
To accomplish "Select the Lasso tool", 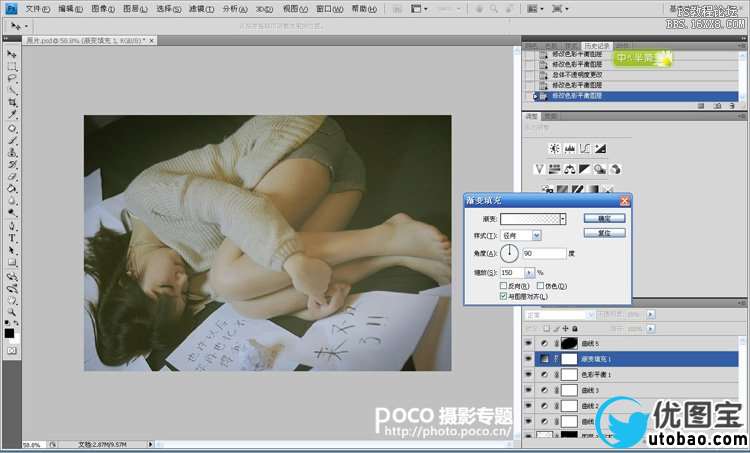I will (x=11, y=78).
